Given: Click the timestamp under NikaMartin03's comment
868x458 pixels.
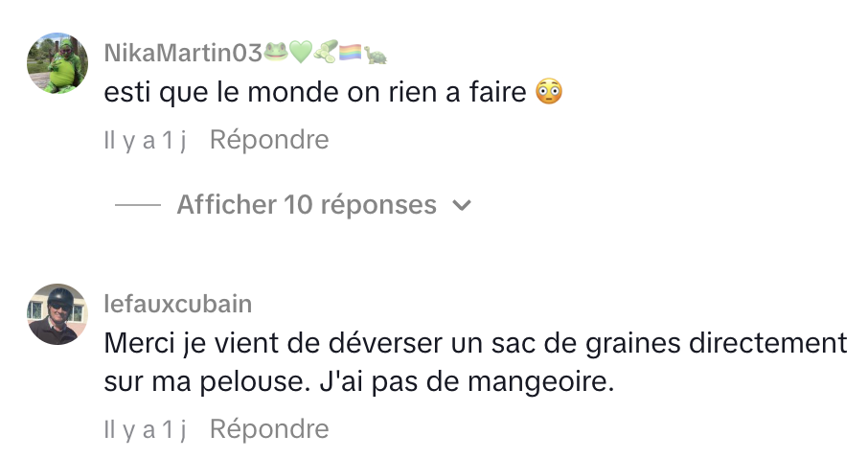Looking at the screenshot, I should click(x=144, y=140).
